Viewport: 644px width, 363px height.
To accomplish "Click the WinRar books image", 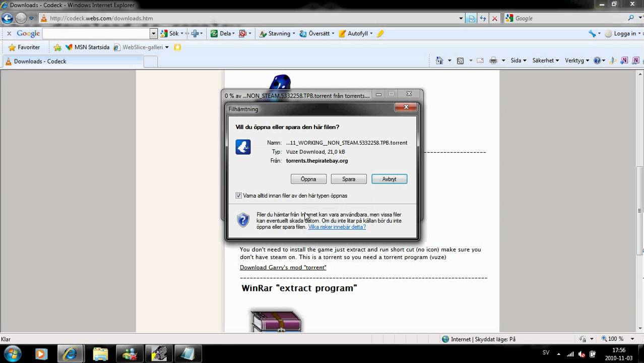I will [x=276, y=321].
